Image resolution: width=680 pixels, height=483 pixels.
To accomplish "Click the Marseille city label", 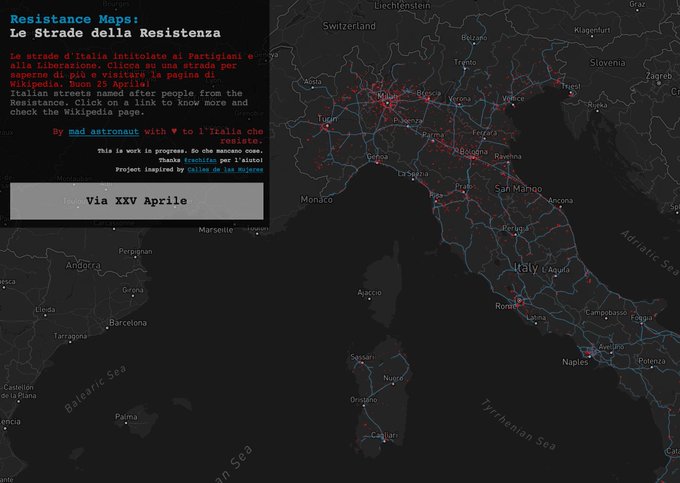I will point(216,230).
